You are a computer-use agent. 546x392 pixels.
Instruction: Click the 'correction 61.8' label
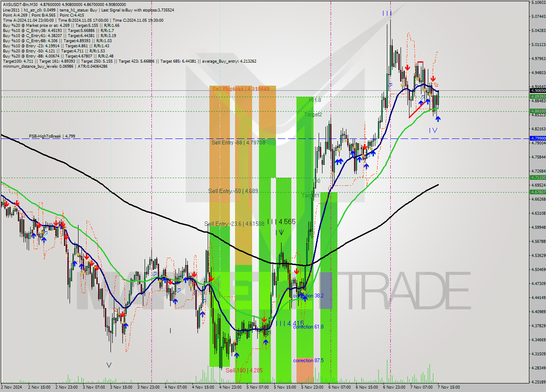pyautogui.click(x=308, y=327)
